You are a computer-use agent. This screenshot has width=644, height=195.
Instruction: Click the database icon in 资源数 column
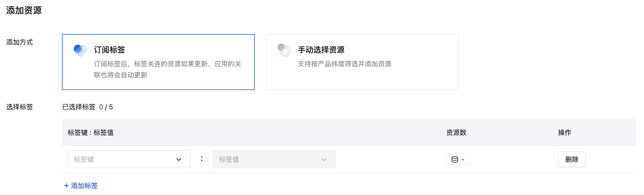click(x=455, y=160)
